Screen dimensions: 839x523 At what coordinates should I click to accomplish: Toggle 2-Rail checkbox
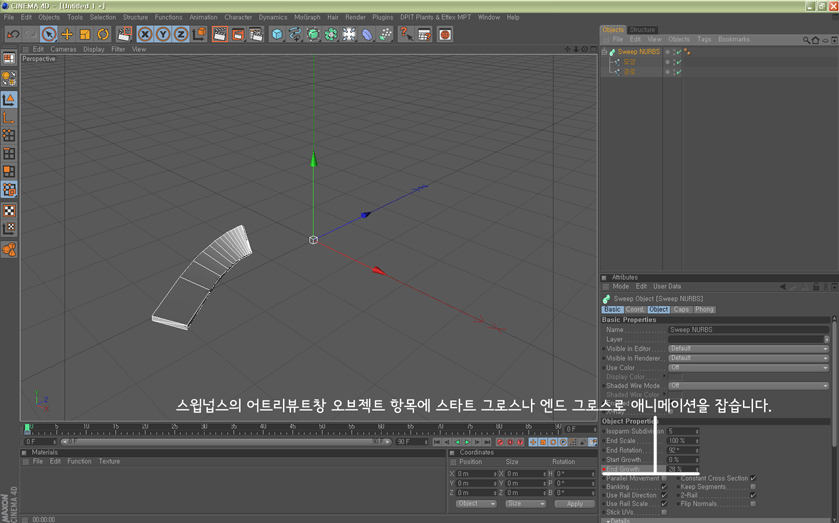(x=753, y=495)
